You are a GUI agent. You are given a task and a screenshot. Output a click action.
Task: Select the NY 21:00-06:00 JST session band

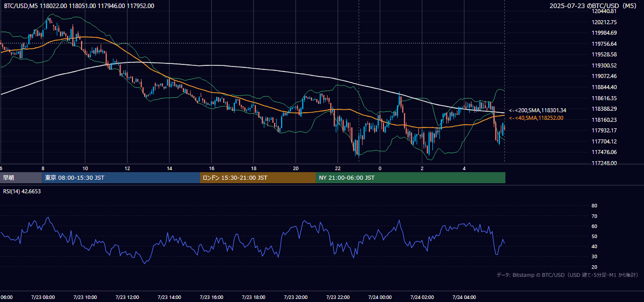click(411, 178)
